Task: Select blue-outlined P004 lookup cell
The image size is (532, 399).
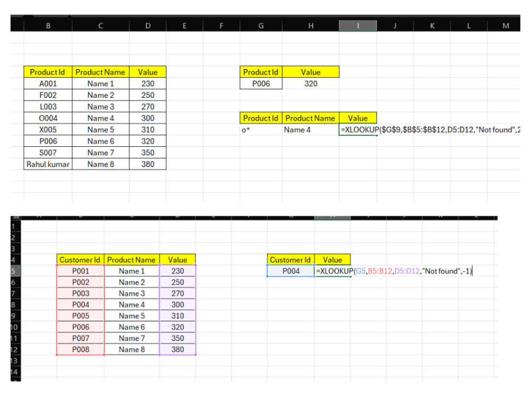Action: tap(291, 271)
